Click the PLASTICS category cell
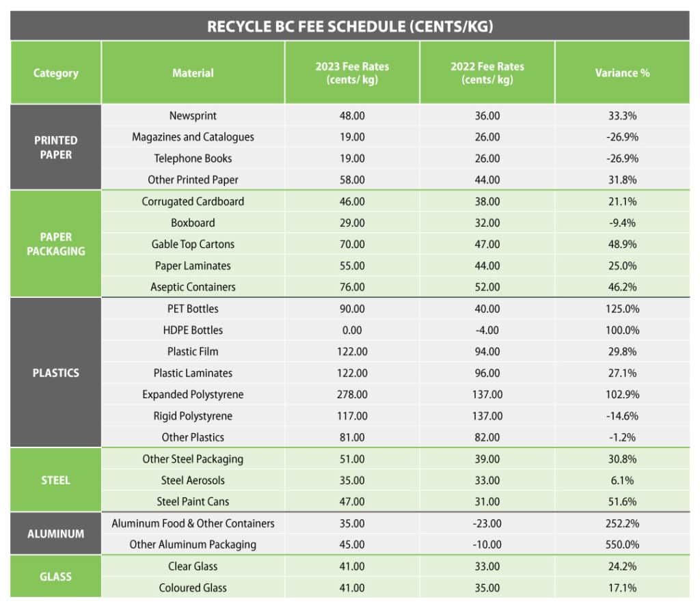700x608 pixels. [x=56, y=372]
